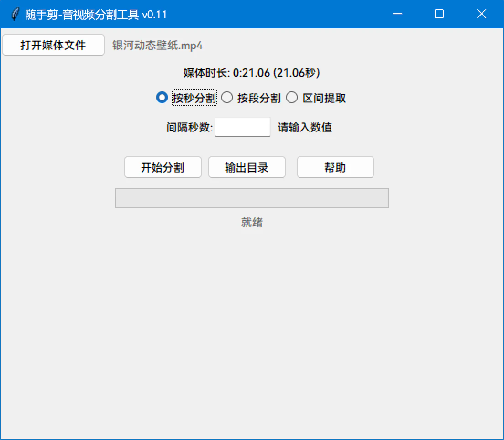504x440 pixels.
Task: Open the 帮助 help button
Action: click(x=335, y=167)
